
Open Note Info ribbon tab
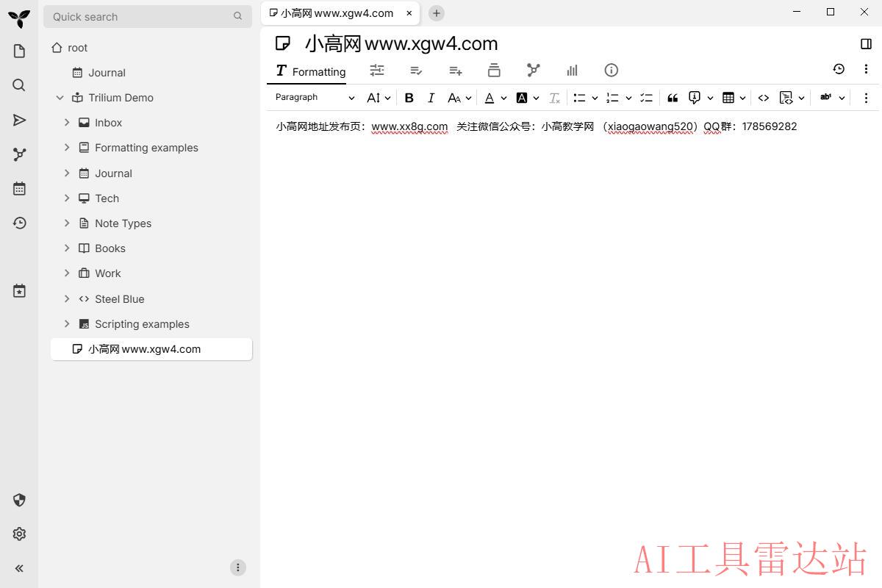(x=612, y=70)
